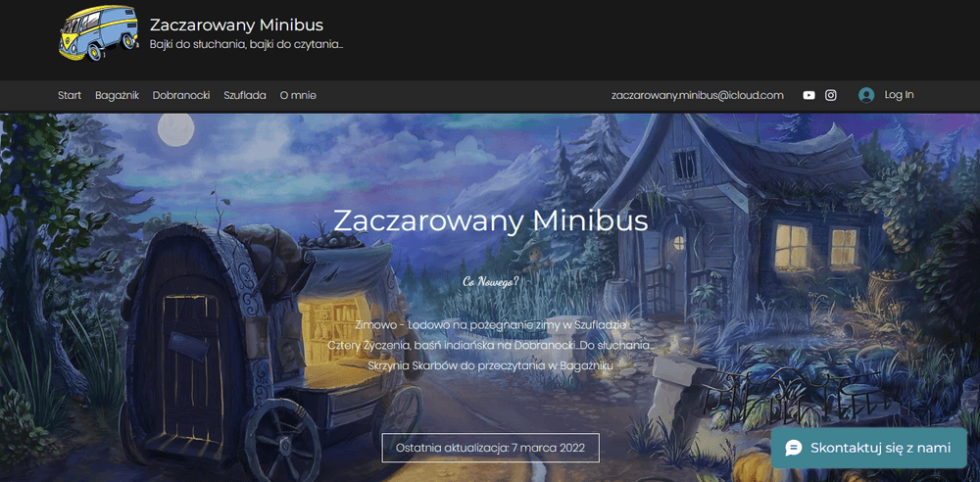The width and height of the screenshot is (980, 482).
Task: Click the Skontaktuj się z nami button
Action: [868, 448]
